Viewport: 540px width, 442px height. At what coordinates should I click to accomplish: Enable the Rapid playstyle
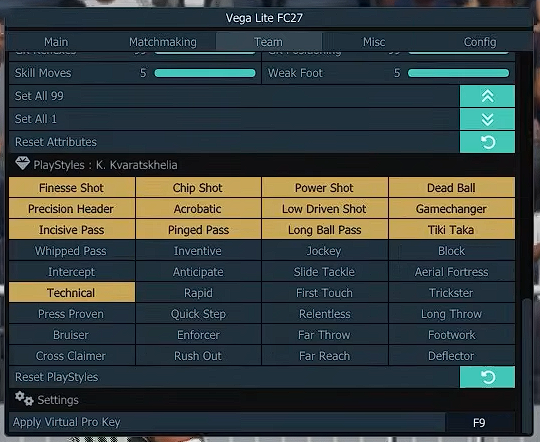point(198,293)
